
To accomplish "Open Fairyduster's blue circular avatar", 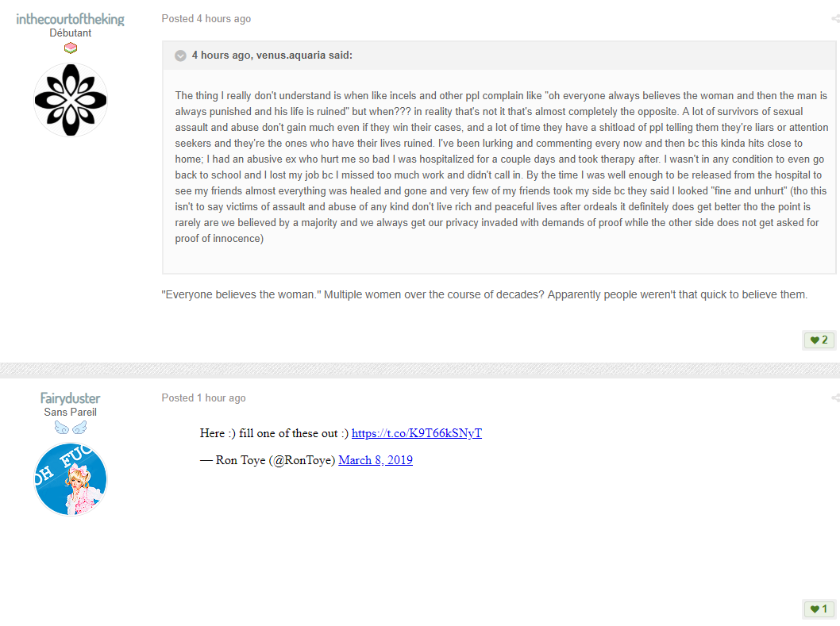I will [x=71, y=479].
